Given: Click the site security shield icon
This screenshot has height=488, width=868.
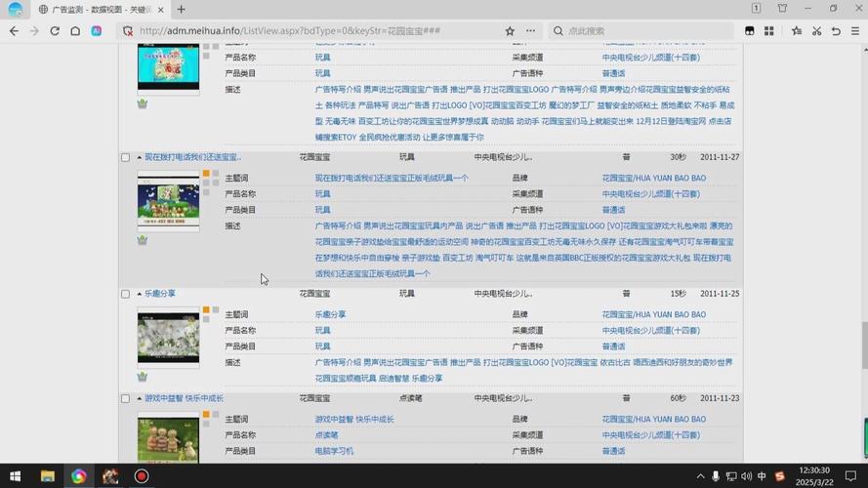Looking at the screenshot, I should coord(128,31).
